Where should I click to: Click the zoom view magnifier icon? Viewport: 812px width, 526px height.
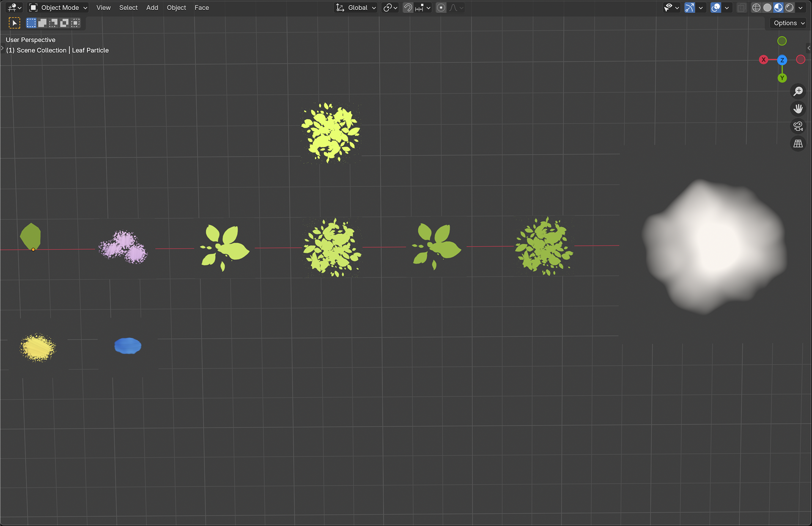pos(798,91)
